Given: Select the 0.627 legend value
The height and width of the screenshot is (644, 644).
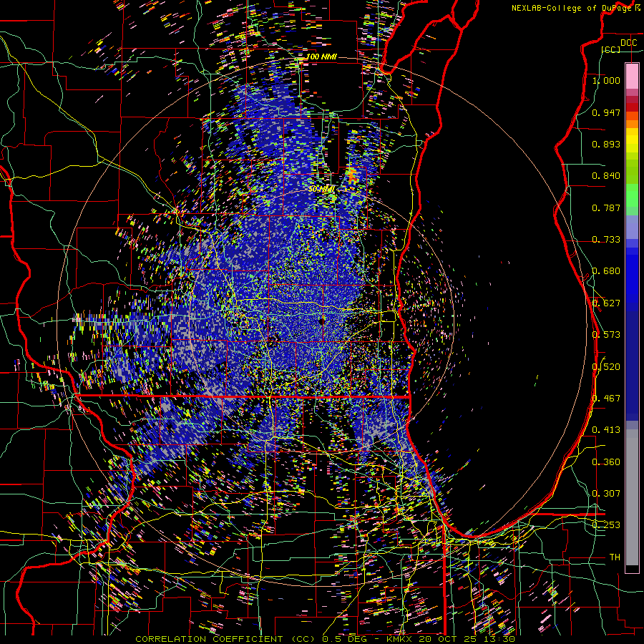Looking at the screenshot, I should coord(606,303).
